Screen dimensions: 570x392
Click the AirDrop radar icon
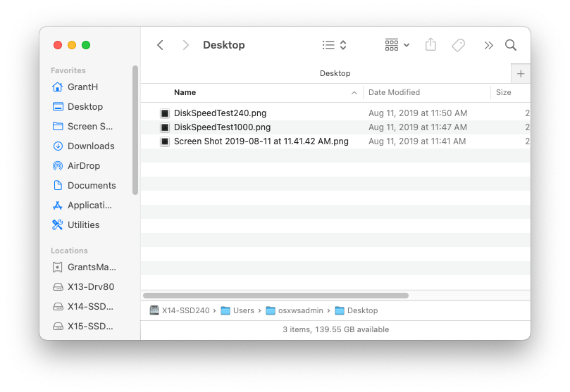[x=58, y=166]
